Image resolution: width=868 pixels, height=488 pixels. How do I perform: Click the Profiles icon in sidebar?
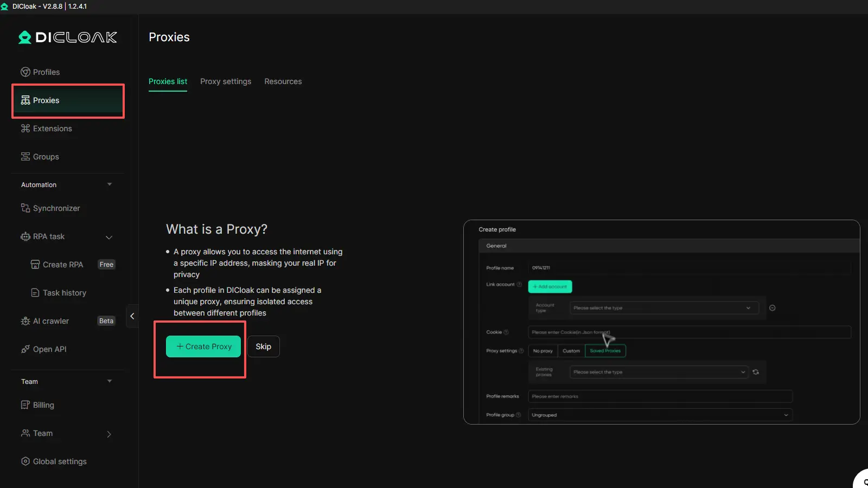(25, 72)
